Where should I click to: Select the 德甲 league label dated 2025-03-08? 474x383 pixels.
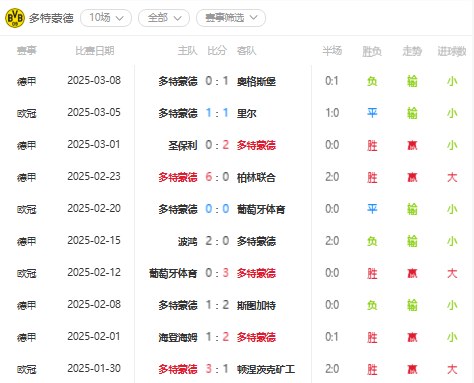coord(27,81)
